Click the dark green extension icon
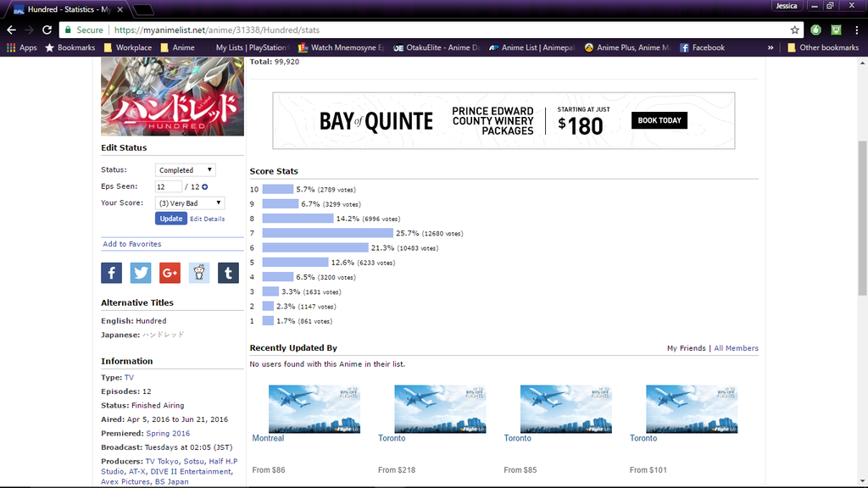Screen dimensions: 868x488 [836, 30]
